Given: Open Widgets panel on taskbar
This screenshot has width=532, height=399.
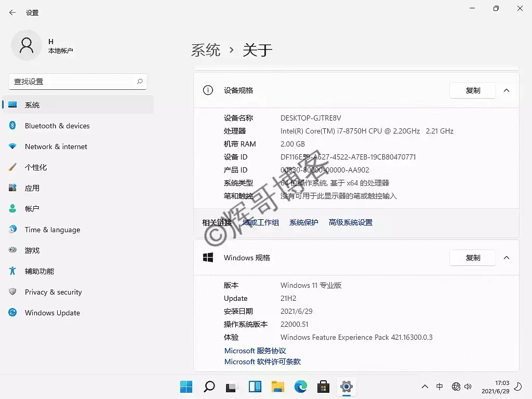Looking at the screenshot, I should (255, 387).
